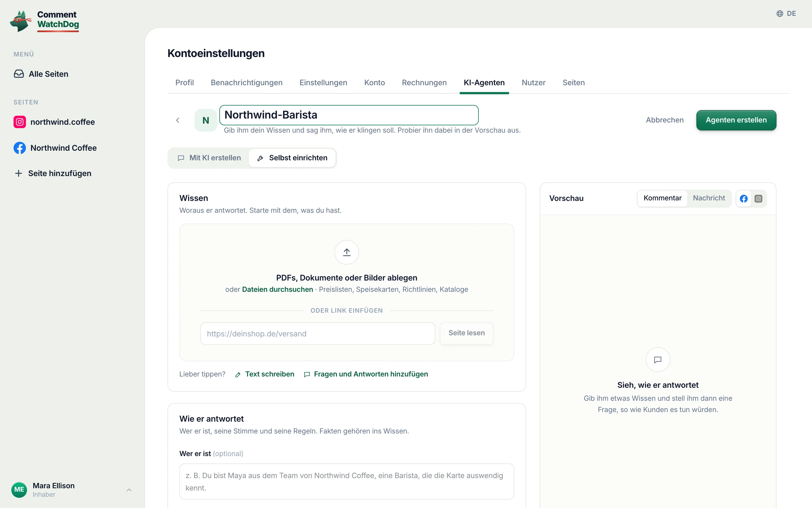Viewport: 812px width, 508px height.
Task: Click the N agent avatar
Action: coord(206,120)
